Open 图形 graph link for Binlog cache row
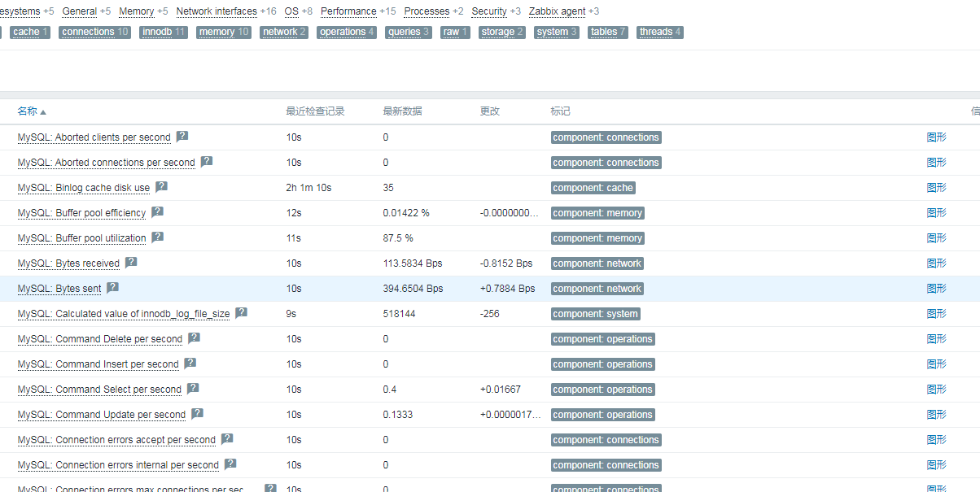 (936, 188)
